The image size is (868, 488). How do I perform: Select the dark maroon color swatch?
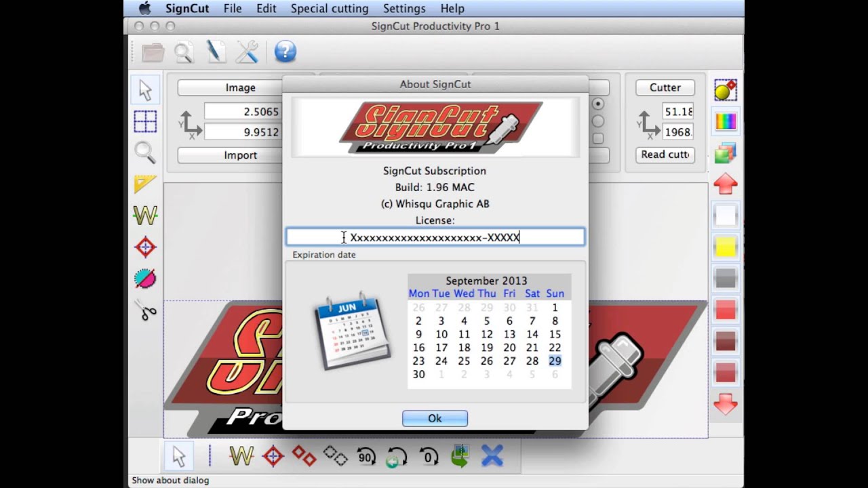726,341
